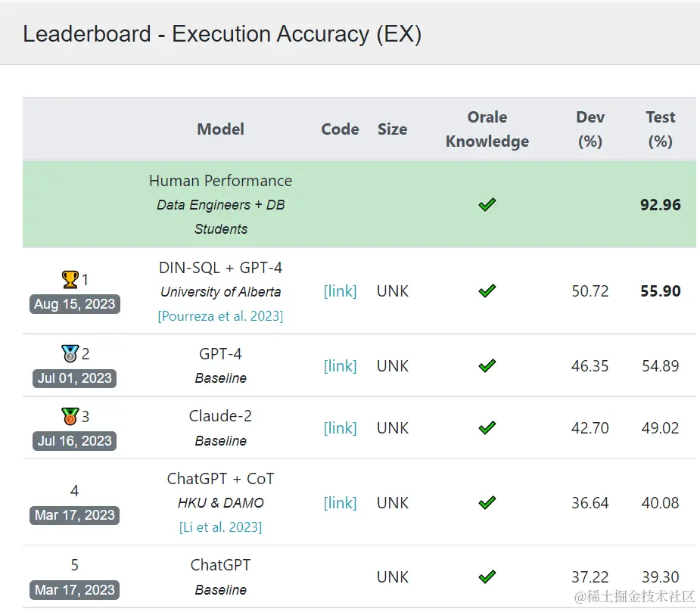Open the code link for Claude-2

[x=340, y=428]
